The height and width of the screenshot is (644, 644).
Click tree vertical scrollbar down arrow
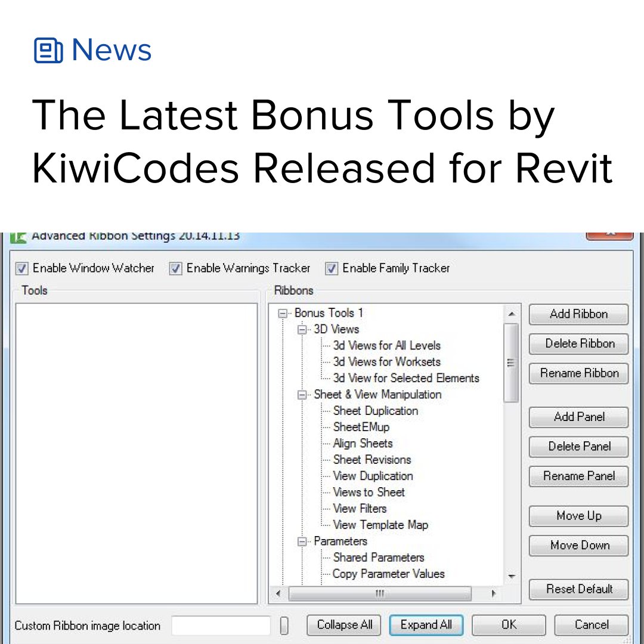click(x=512, y=577)
